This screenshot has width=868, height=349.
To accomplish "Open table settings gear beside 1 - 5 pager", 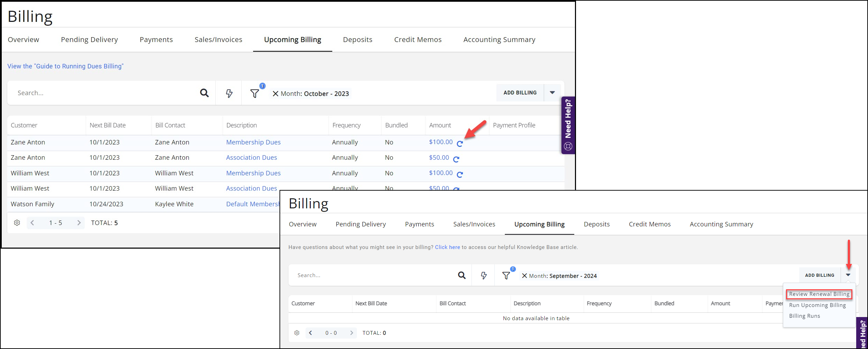I will (x=17, y=223).
